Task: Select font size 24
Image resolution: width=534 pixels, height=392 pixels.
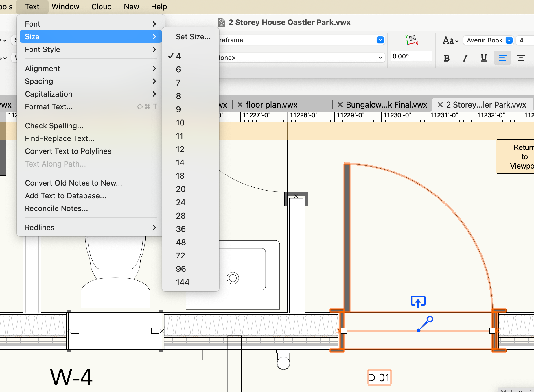Action: pos(181,202)
